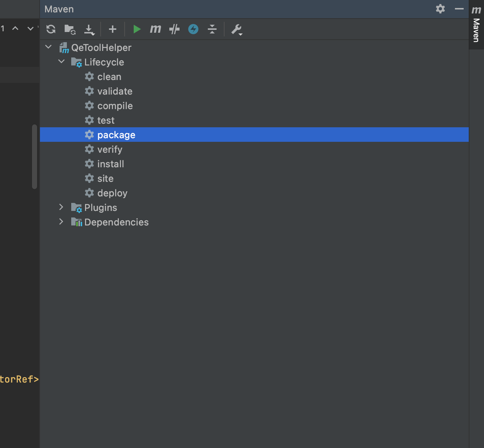Download sources and documentation icon
This screenshot has height=448, width=484.
89,29
